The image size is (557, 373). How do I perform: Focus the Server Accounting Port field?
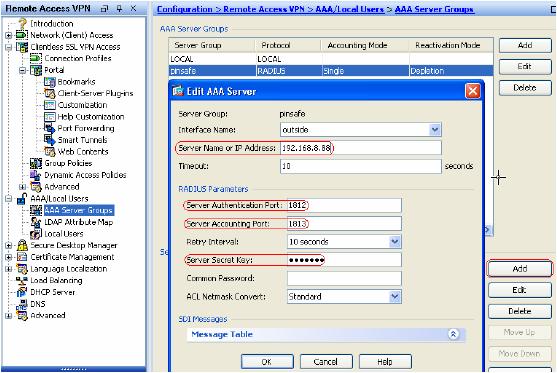(x=344, y=224)
